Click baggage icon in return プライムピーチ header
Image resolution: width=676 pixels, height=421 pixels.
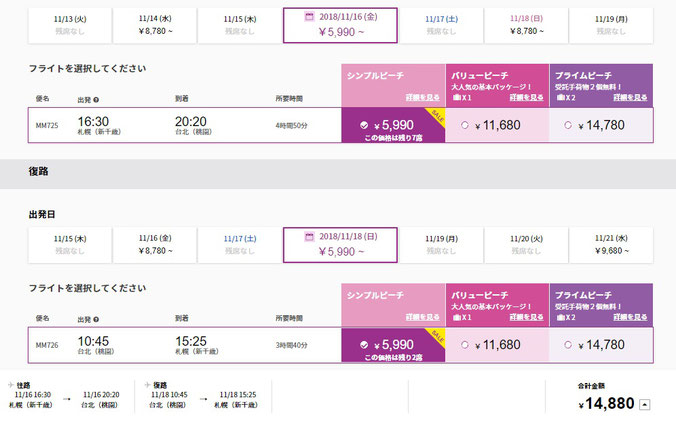[560, 317]
